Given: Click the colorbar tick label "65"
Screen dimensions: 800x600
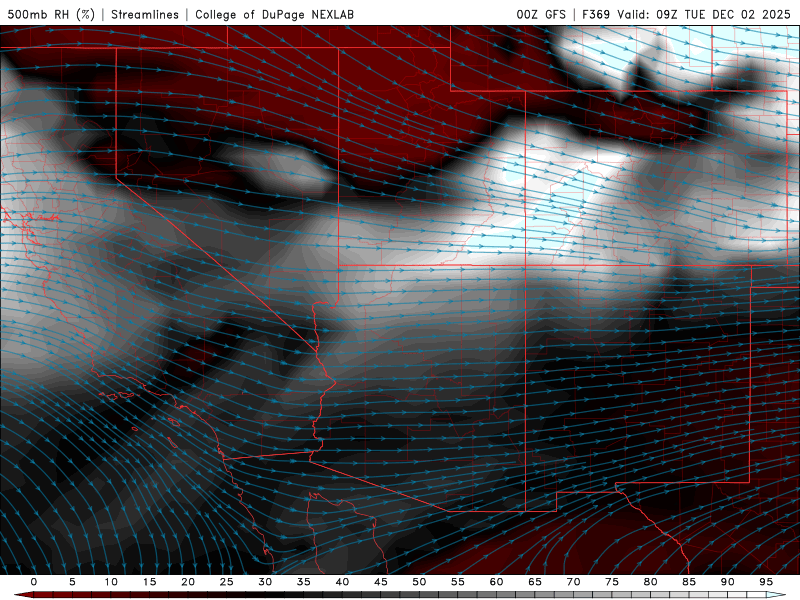Looking at the screenshot, I should [x=535, y=582].
